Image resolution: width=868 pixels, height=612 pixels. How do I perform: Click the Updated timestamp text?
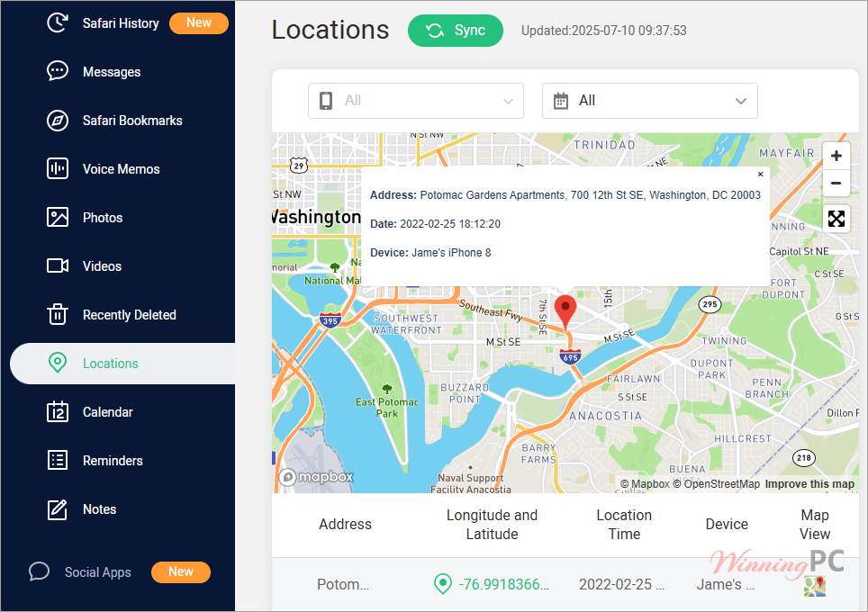[604, 31]
